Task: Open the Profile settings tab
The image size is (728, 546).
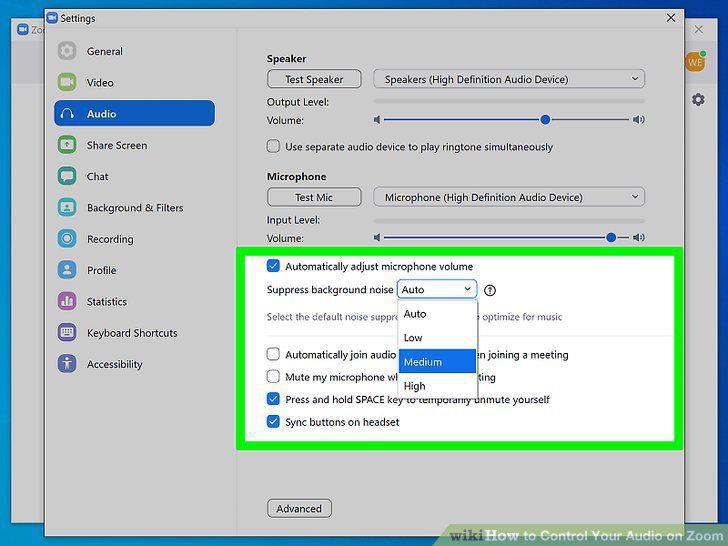Action: point(135,270)
